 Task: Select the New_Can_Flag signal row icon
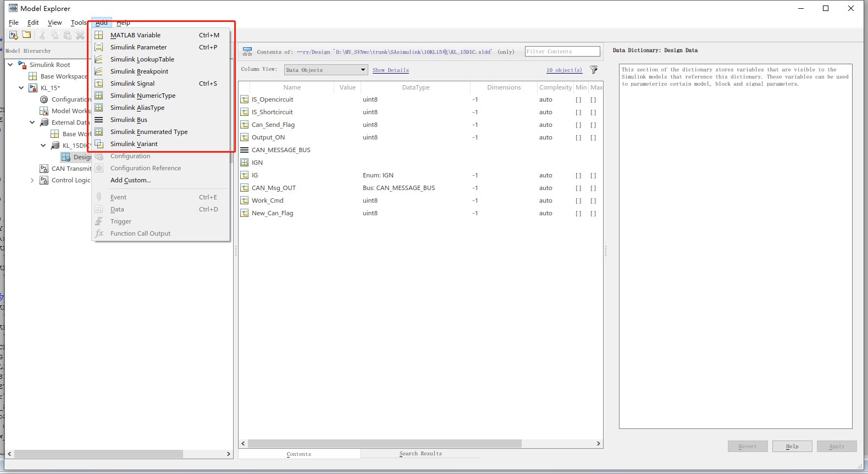pyautogui.click(x=245, y=213)
